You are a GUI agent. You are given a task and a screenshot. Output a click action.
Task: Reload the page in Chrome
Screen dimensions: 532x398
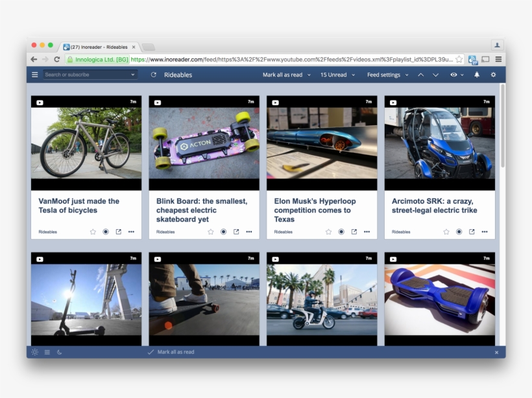click(57, 60)
